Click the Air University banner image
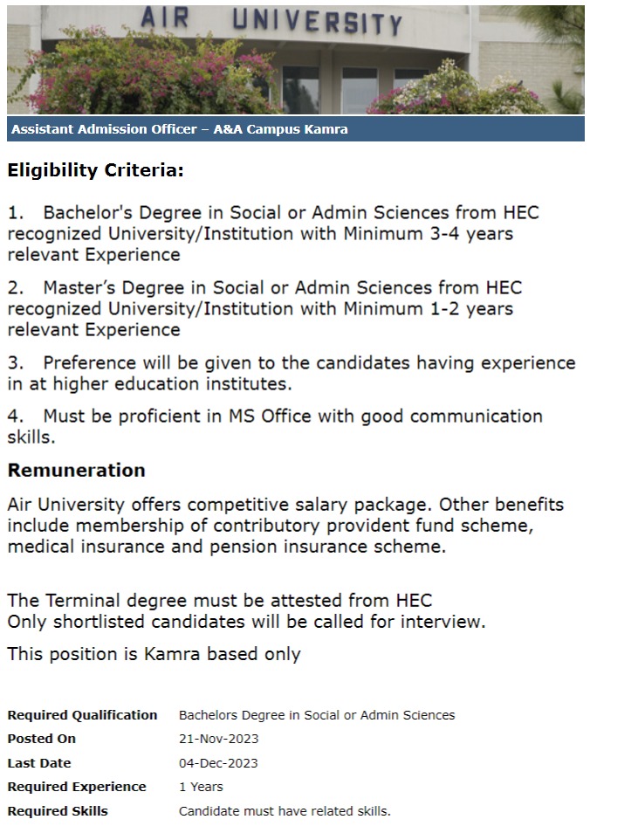The image size is (638, 840). tap(295, 59)
